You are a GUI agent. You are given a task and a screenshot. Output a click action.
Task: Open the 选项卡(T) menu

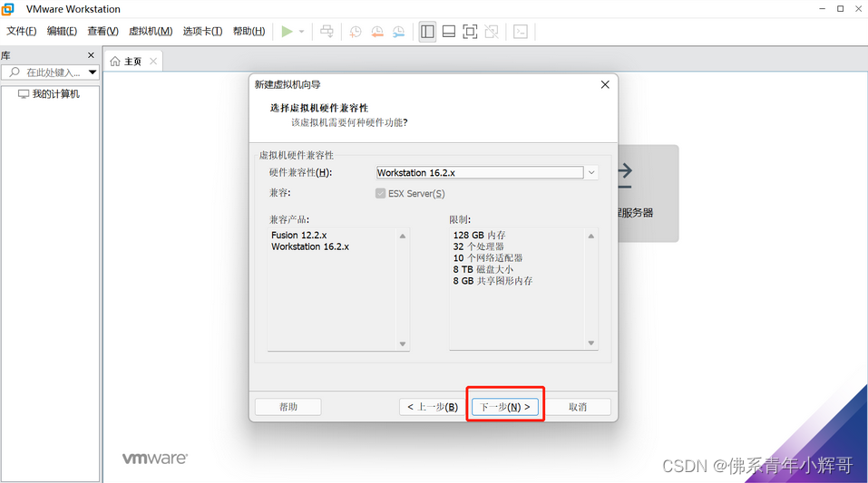[x=202, y=32]
